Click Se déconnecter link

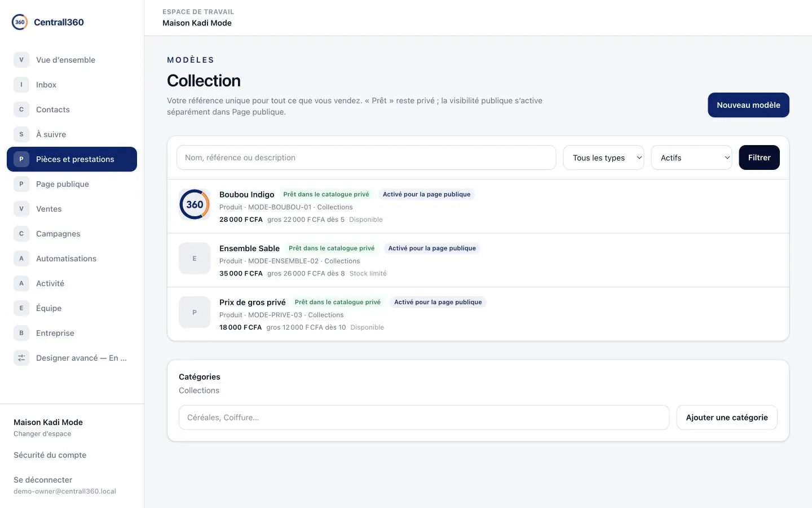[43, 480]
